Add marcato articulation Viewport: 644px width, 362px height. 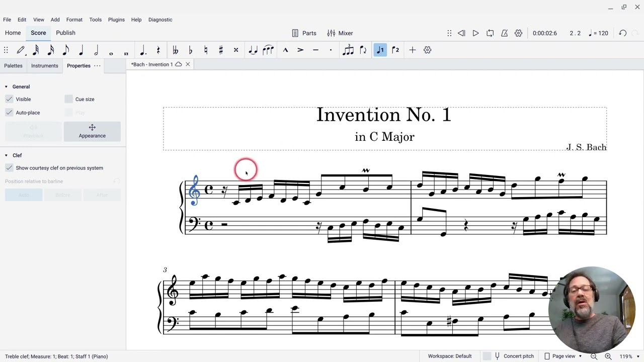[285, 50]
